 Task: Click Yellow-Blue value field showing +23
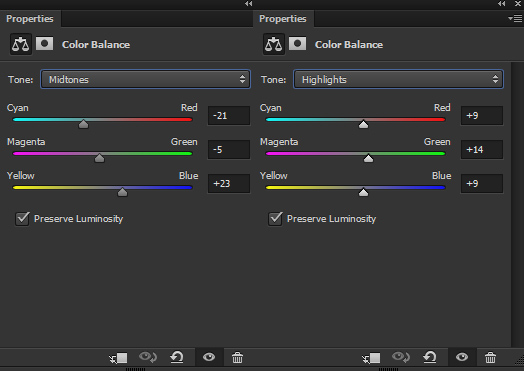[x=229, y=183]
